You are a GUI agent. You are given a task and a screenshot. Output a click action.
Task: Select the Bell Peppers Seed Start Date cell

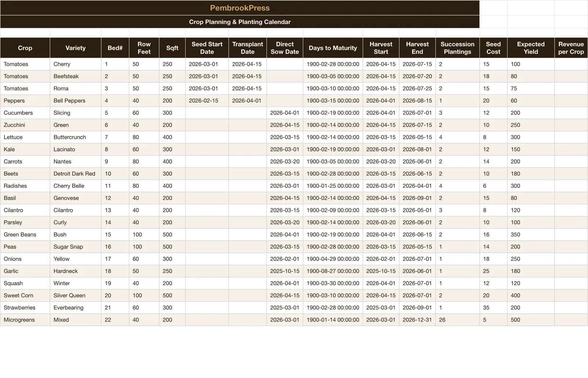click(x=207, y=100)
